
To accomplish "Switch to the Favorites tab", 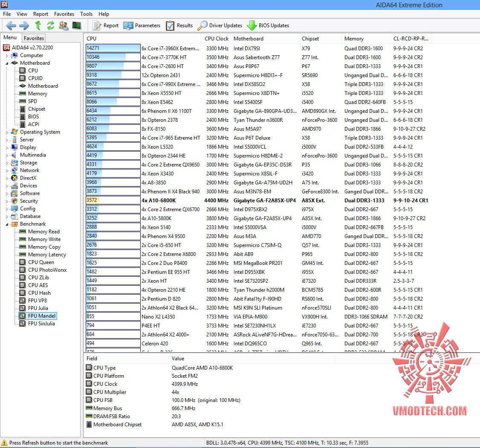I will pos(34,38).
